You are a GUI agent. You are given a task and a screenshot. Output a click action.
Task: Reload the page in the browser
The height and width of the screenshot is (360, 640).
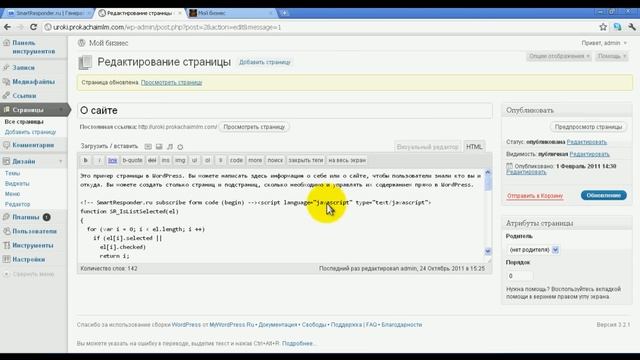(33, 27)
